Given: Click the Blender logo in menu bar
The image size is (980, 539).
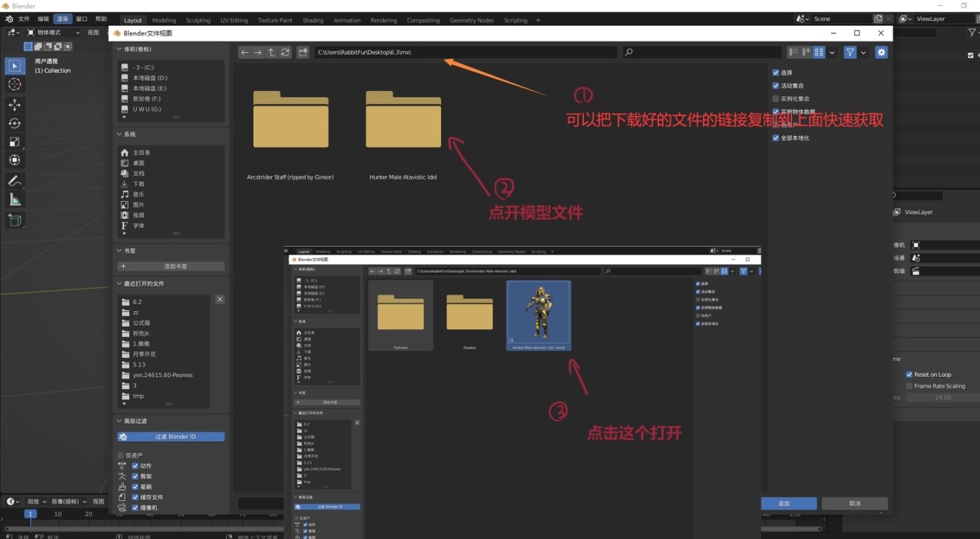Looking at the screenshot, I should pyautogui.click(x=9, y=20).
